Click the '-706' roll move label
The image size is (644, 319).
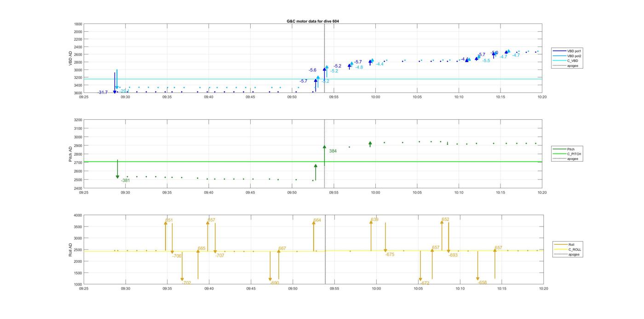click(x=177, y=256)
